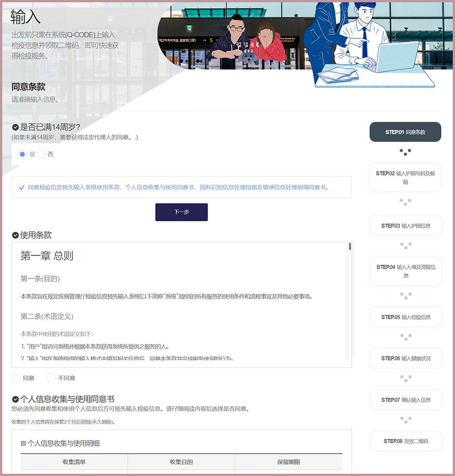The image size is (455, 476).
Task: Click the 输入 page title
Action: click(x=25, y=17)
